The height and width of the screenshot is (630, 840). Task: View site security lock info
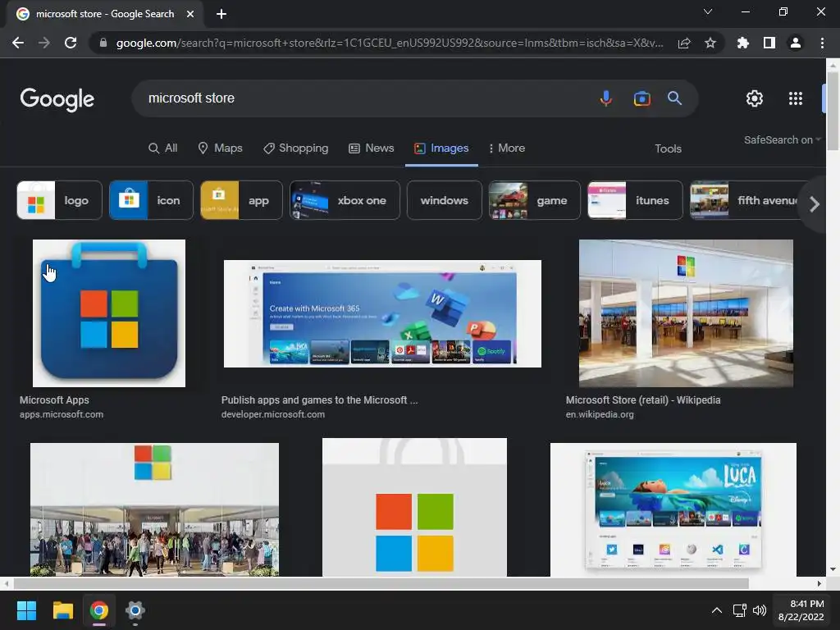[x=103, y=43]
